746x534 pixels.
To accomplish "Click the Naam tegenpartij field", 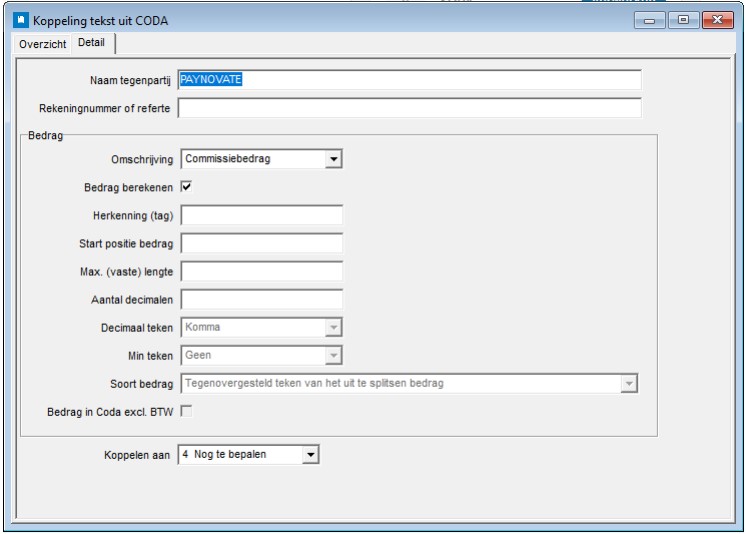I will (x=409, y=80).
